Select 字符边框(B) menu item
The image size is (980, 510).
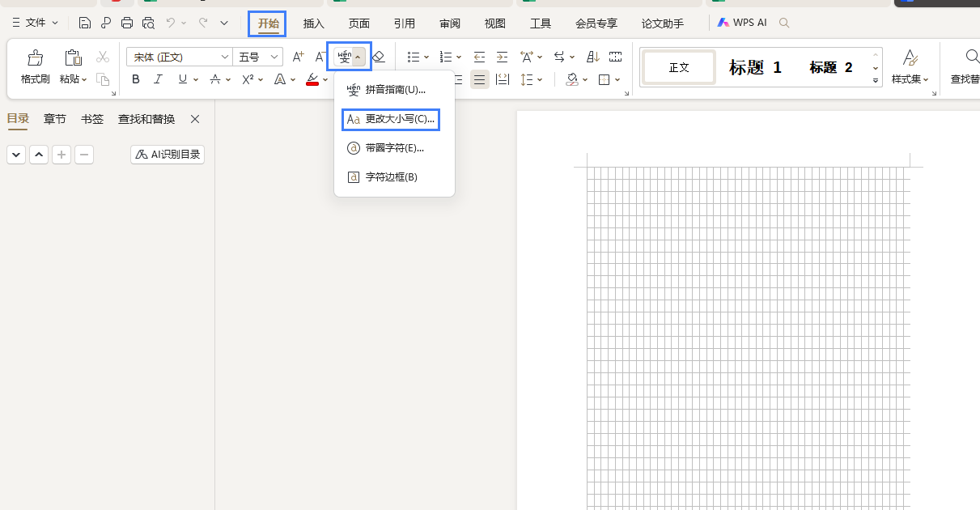(394, 177)
